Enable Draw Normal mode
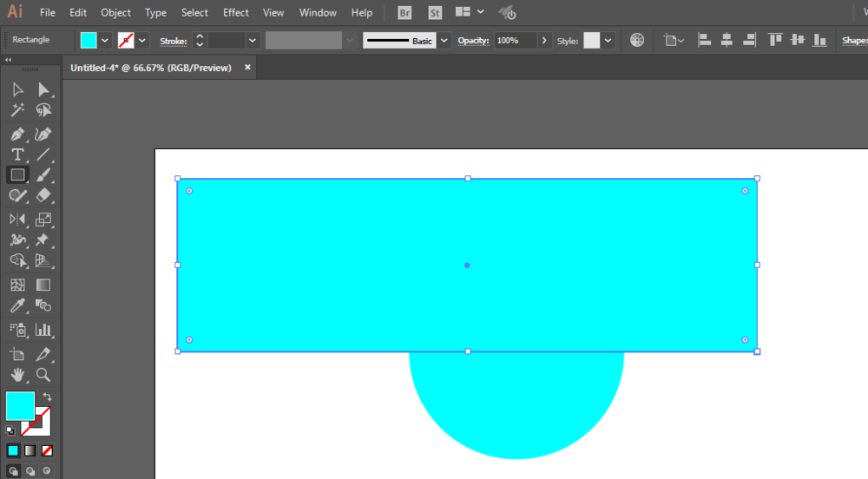 (x=13, y=471)
